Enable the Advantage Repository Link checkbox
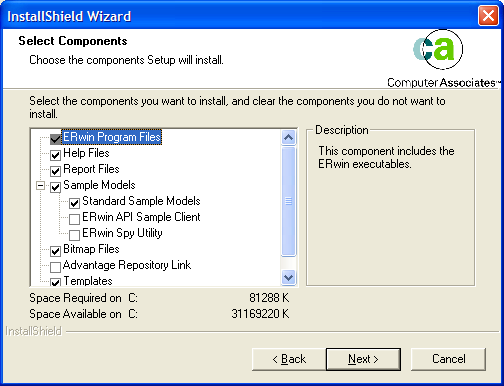The width and height of the screenshot is (504, 386). click(55, 267)
